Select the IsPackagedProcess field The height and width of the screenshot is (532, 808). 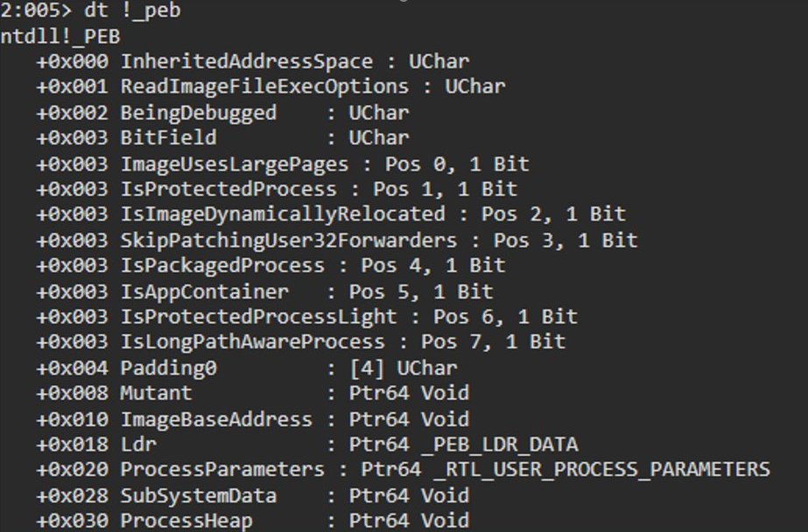pyautogui.click(x=222, y=266)
